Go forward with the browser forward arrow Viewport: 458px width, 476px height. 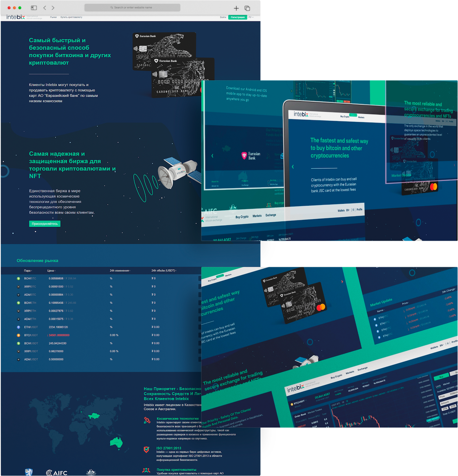tap(53, 8)
